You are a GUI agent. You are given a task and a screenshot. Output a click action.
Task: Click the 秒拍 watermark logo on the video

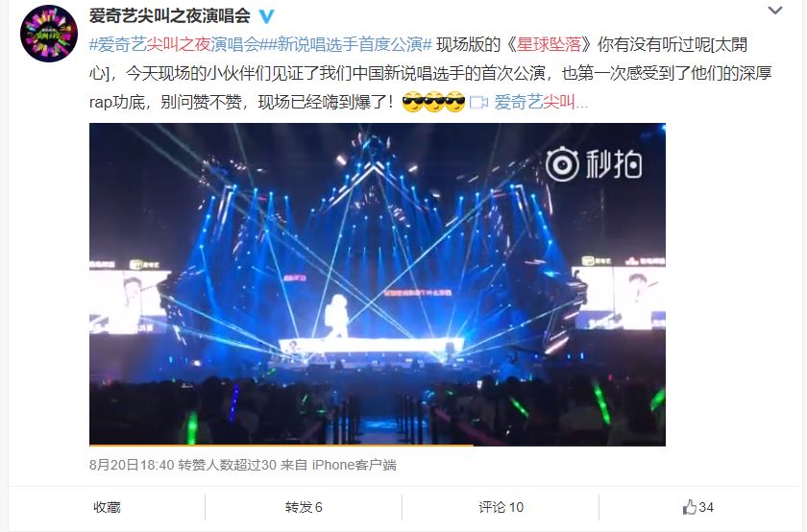pyautogui.click(x=594, y=164)
